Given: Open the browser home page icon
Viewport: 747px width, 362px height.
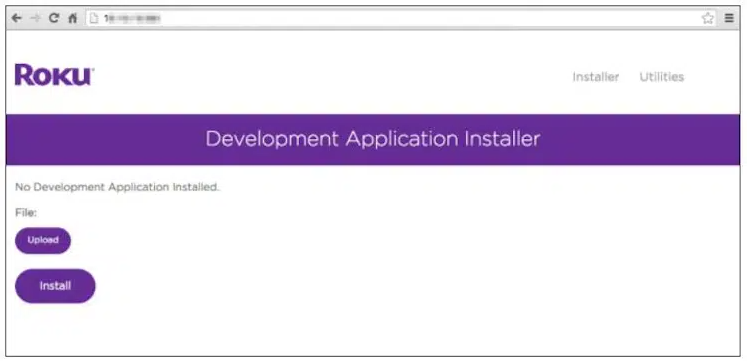Looking at the screenshot, I should coord(72,18).
